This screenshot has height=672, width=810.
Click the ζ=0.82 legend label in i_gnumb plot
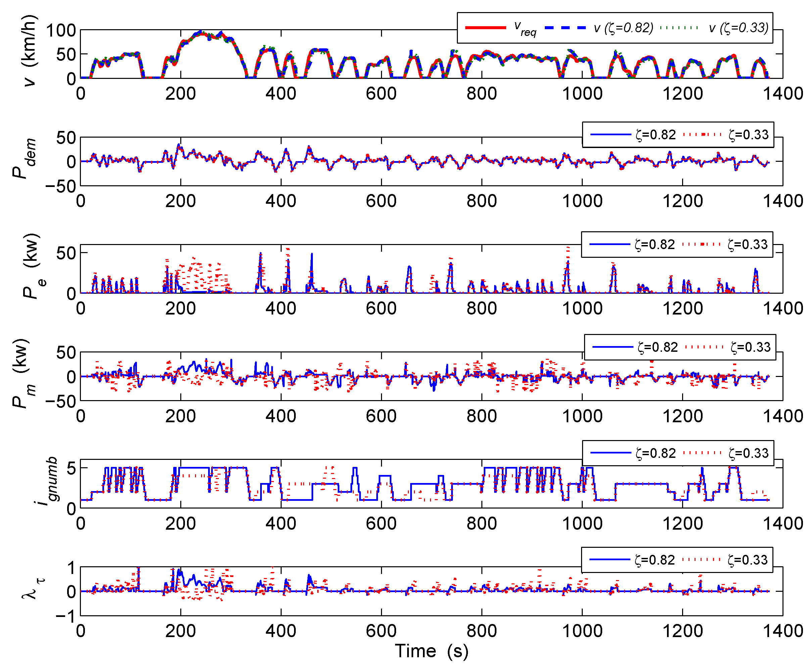656,453
